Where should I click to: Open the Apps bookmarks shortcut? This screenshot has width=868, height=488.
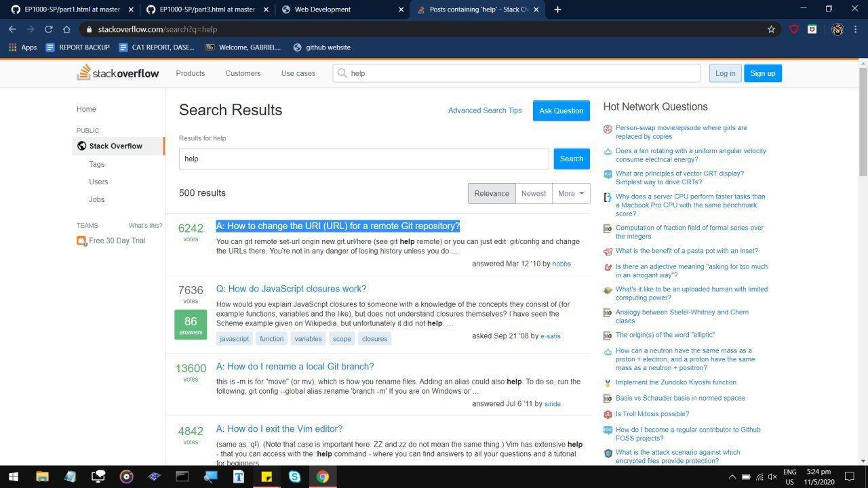pyautogui.click(x=22, y=47)
